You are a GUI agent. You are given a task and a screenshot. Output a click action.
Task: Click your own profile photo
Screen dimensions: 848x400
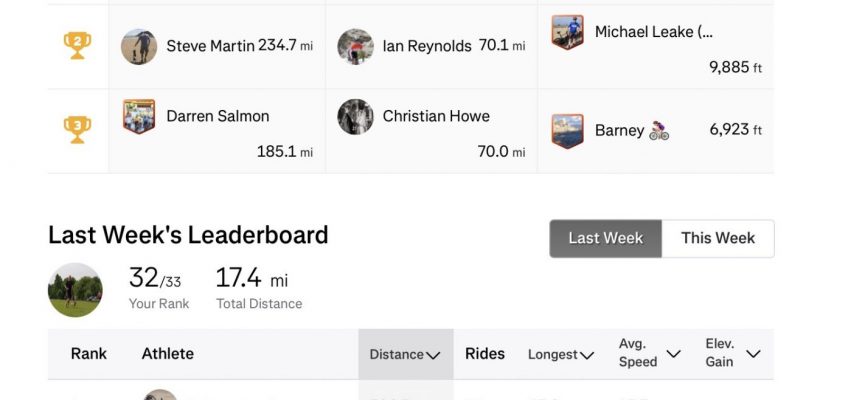pos(75,290)
